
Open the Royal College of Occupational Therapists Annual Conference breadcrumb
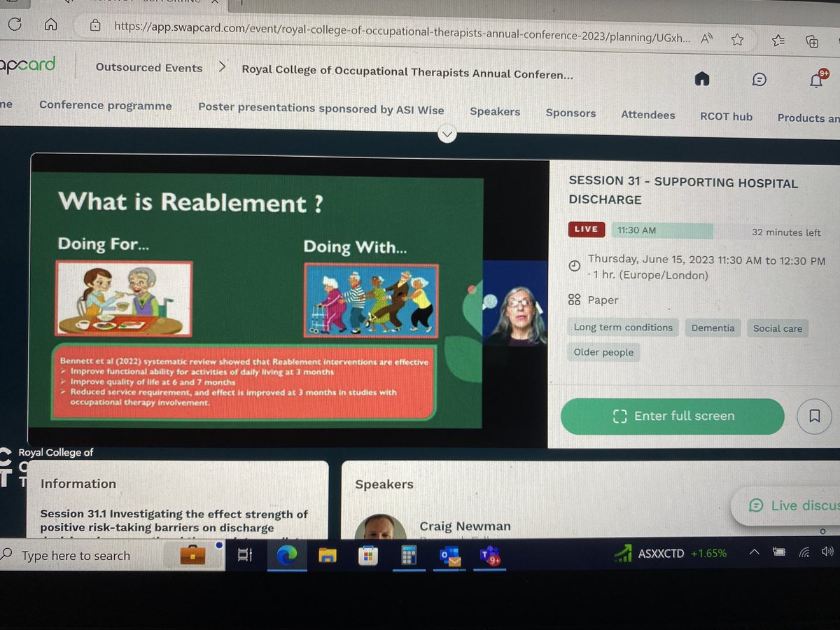point(407,70)
